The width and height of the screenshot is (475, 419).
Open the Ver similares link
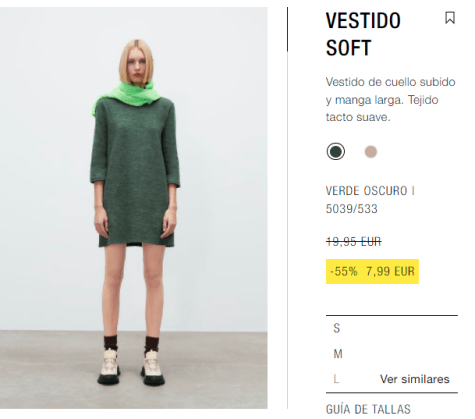point(415,379)
